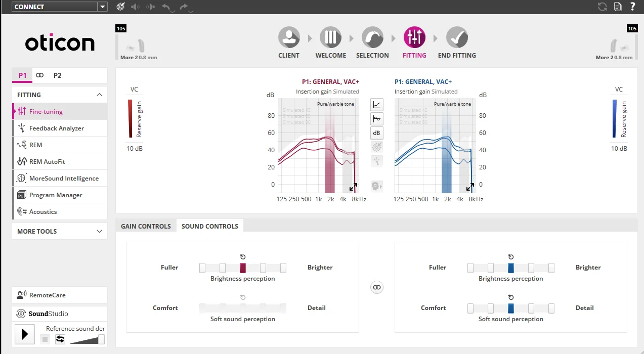Go to the SELECTION step icon
The width and height of the screenshot is (644, 354).
(372, 37)
